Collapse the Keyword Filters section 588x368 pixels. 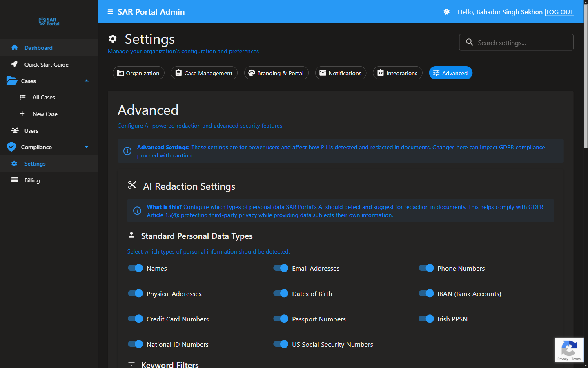point(131,364)
